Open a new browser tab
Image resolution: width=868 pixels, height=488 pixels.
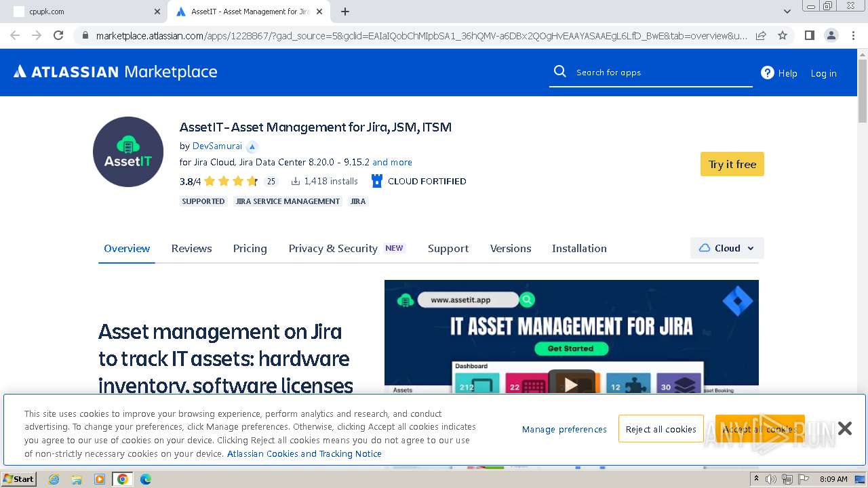[x=345, y=12]
